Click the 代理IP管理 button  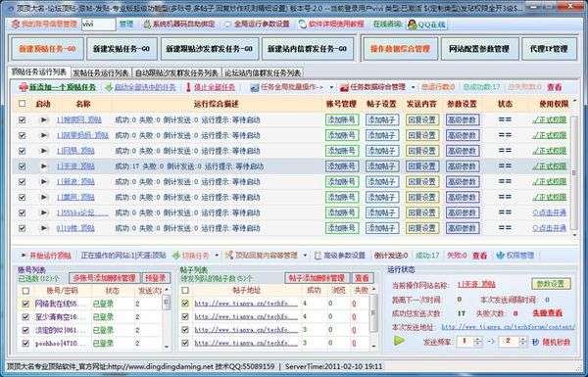[549, 49]
